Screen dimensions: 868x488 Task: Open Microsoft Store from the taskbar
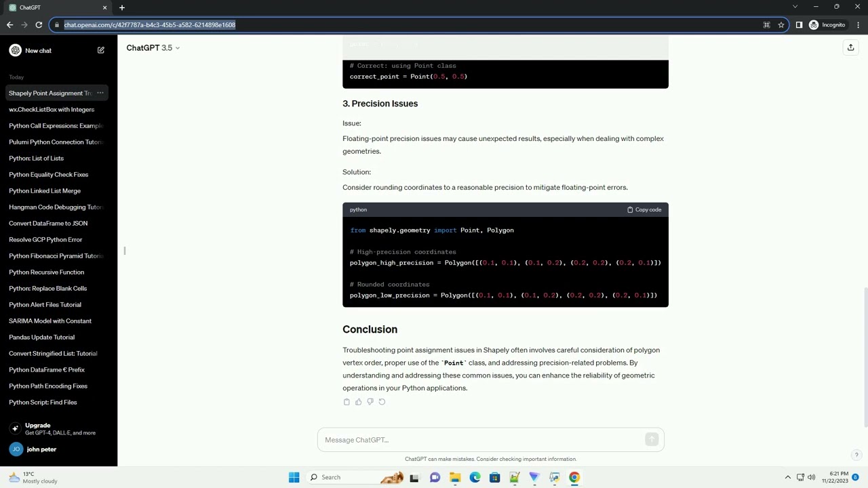tap(495, 477)
